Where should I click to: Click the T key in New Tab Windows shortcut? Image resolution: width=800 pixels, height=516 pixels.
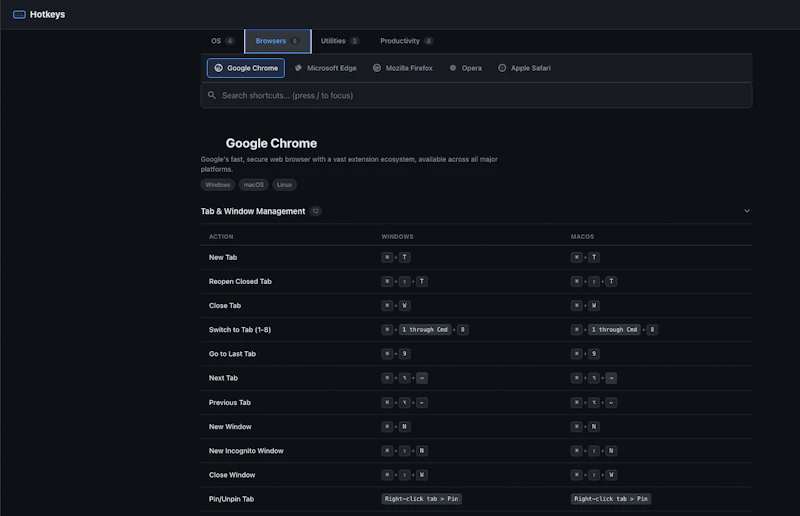[x=405, y=257]
